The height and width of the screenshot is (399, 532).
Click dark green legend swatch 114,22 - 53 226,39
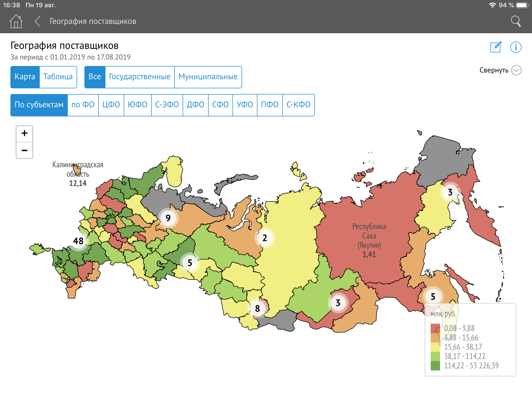click(x=435, y=365)
